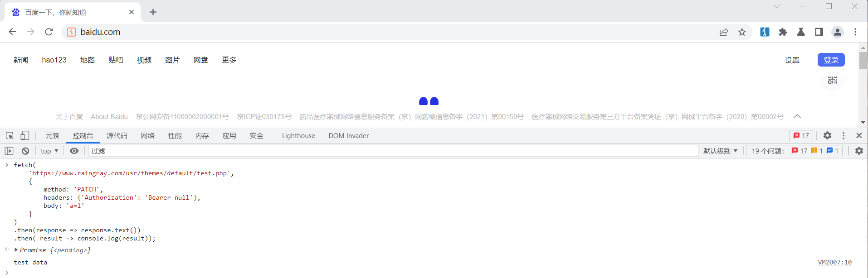Open the 网盘 link
868x278 pixels.
[x=201, y=60]
